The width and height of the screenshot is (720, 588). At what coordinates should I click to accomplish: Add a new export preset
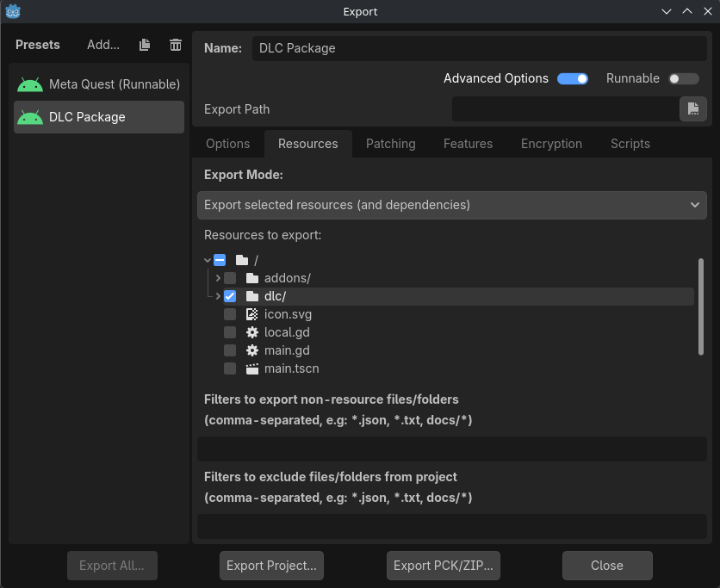pos(102,45)
